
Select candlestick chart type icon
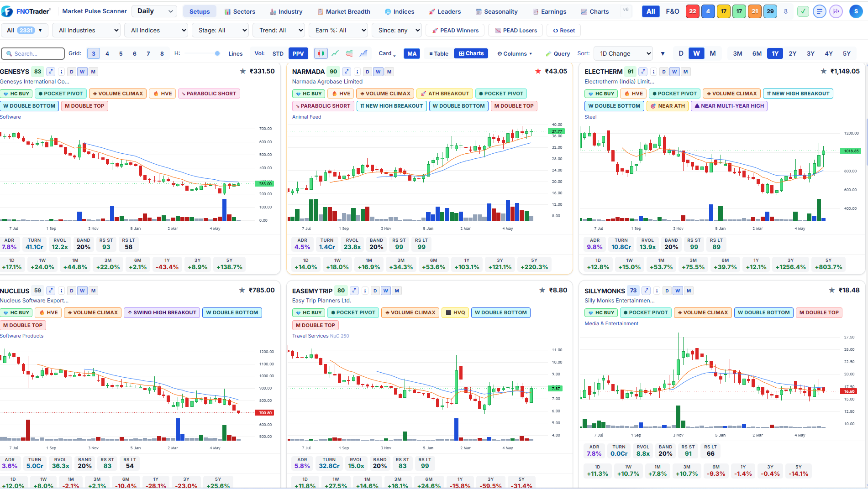point(321,53)
